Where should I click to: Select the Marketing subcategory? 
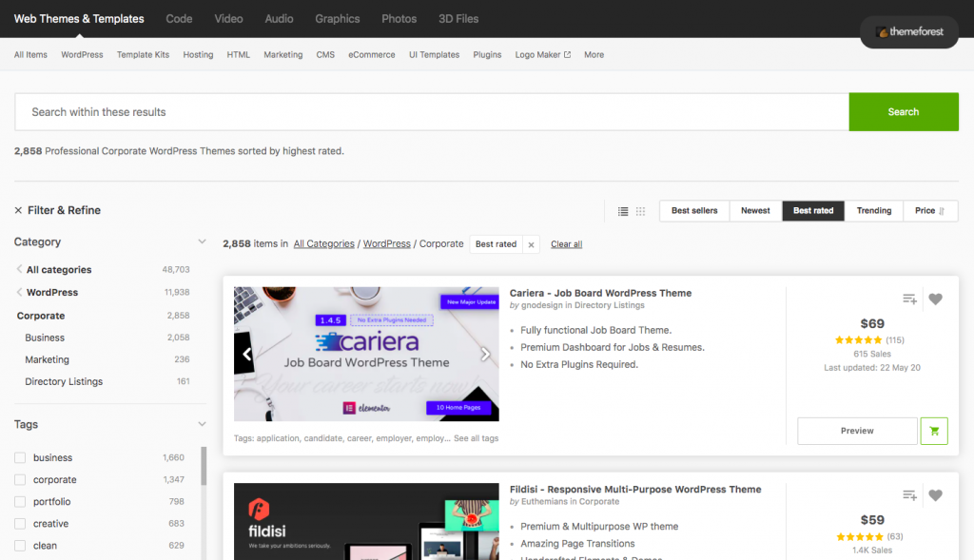[x=48, y=359]
